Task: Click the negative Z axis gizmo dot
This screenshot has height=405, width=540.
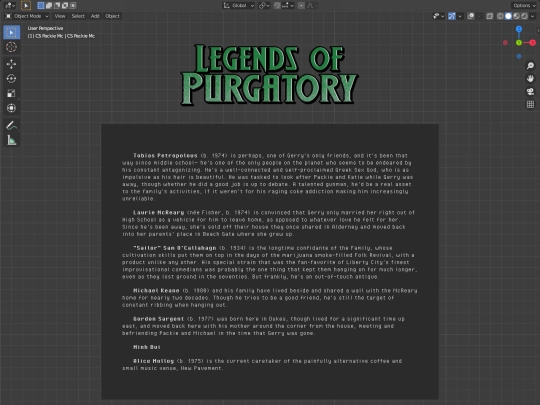Action: click(x=519, y=56)
